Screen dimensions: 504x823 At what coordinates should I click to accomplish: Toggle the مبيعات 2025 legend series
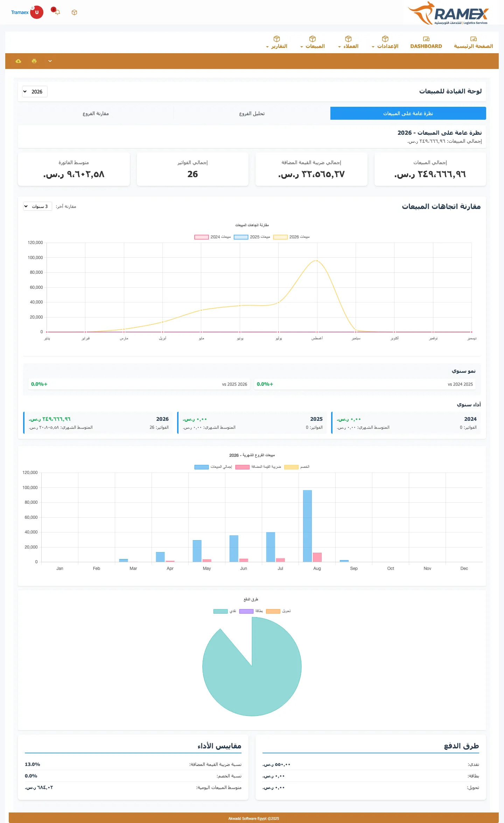(x=252, y=237)
